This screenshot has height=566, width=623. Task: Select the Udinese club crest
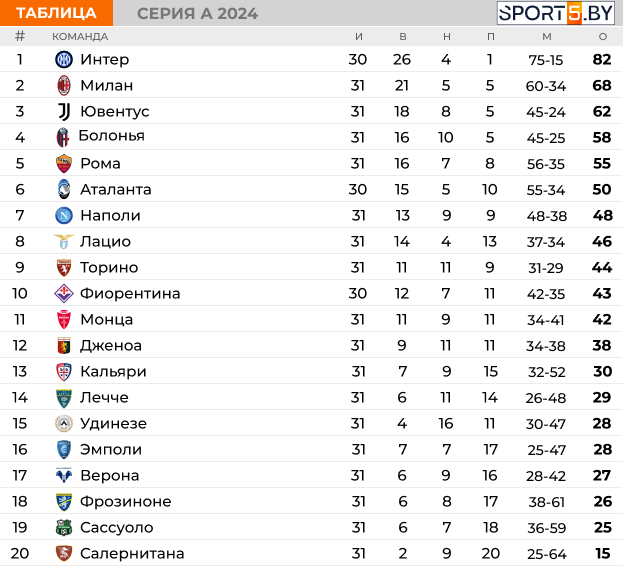(64, 423)
